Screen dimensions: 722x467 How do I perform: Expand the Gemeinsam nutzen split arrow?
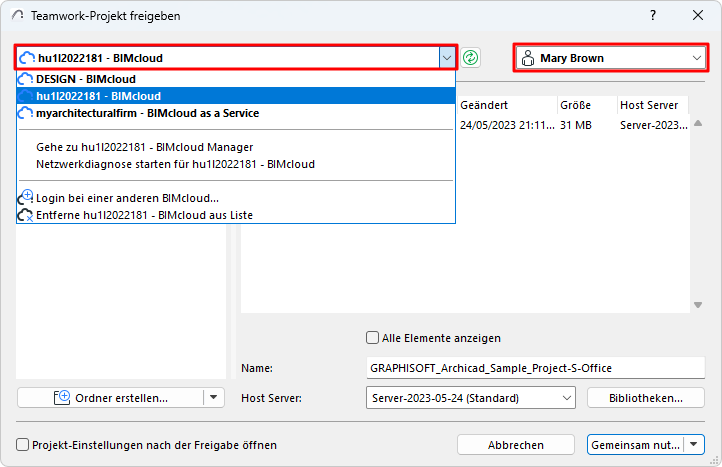click(x=695, y=445)
